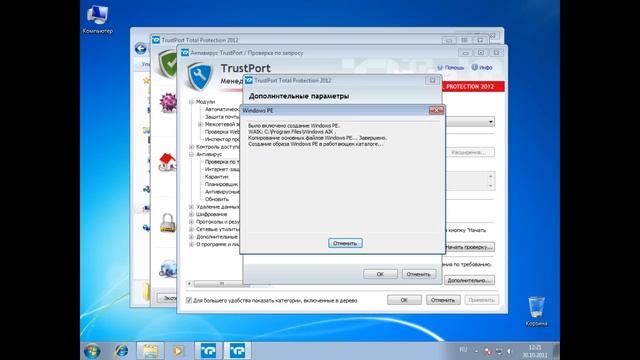This screenshot has width=640, height=360.
Task: Open Windows Explorer folder taskbar icon
Action: click(x=150, y=351)
